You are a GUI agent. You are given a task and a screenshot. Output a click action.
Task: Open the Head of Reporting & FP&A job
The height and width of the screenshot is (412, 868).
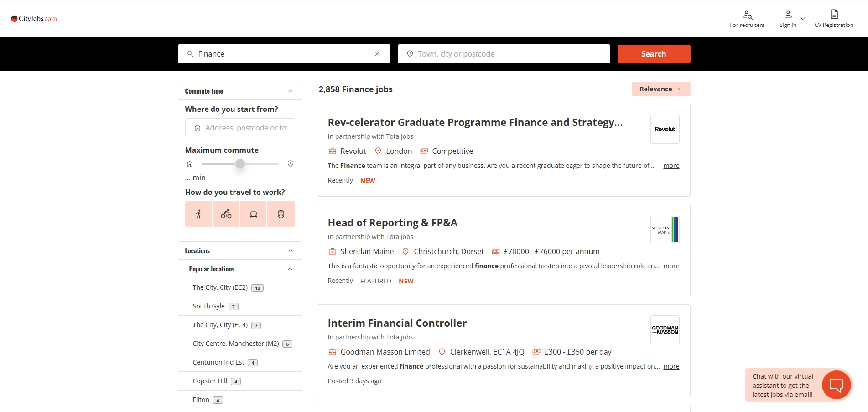pyautogui.click(x=392, y=223)
